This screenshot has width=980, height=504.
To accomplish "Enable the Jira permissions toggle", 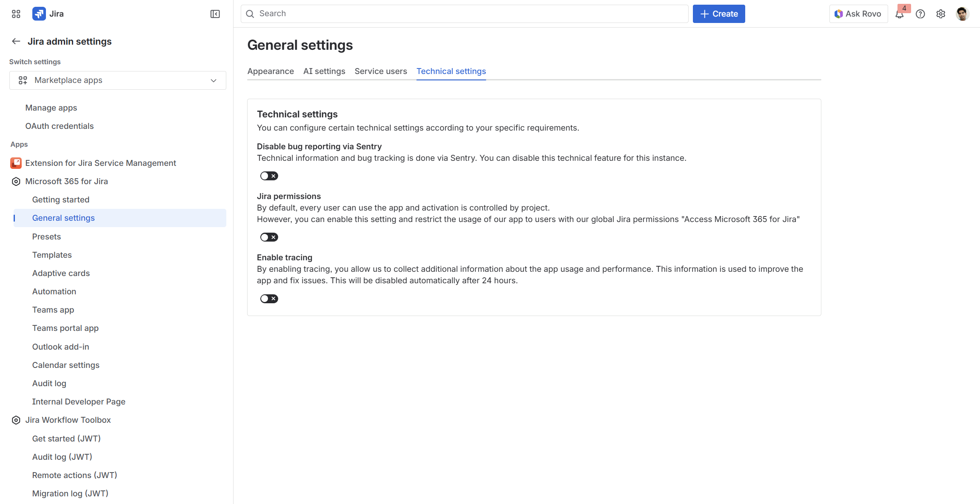I will pos(269,237).
